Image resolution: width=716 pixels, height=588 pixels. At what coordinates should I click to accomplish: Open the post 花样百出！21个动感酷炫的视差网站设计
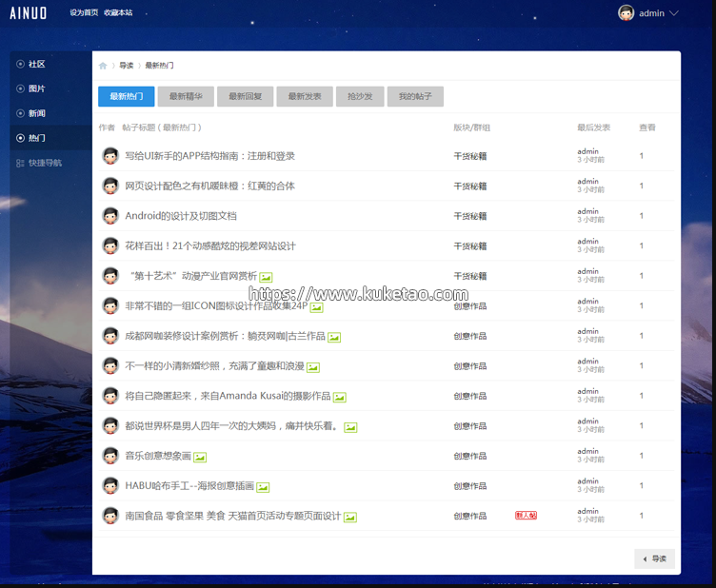[210, 245]
